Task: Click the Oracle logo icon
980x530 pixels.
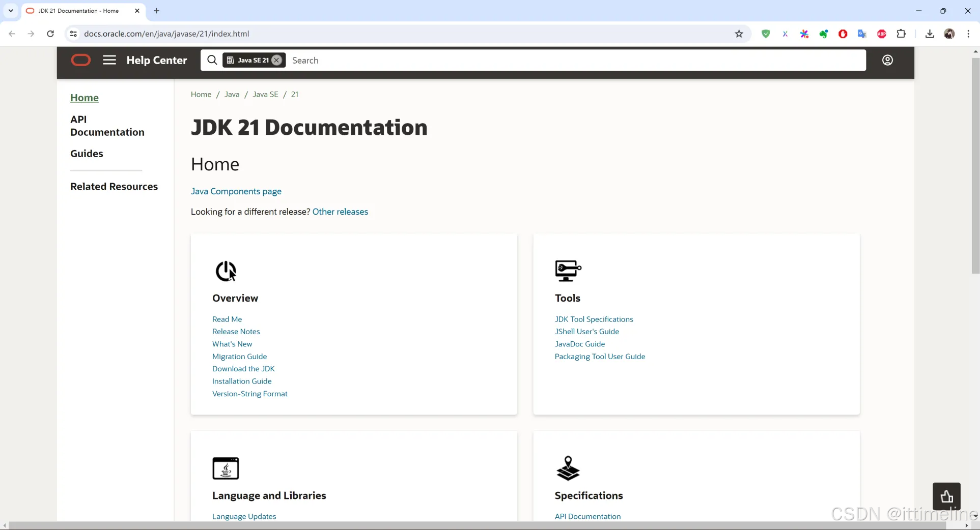Action: [80, 60]
